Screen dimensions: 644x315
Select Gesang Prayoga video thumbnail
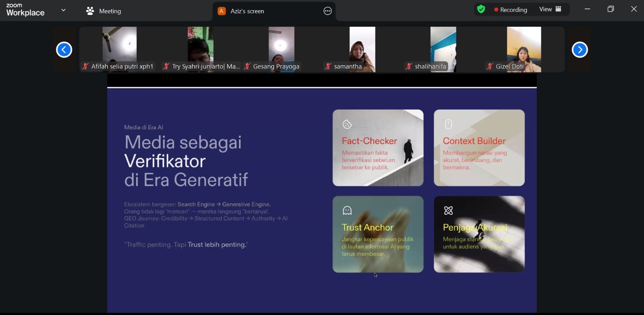pyautogui.click(x=282, y=49)
